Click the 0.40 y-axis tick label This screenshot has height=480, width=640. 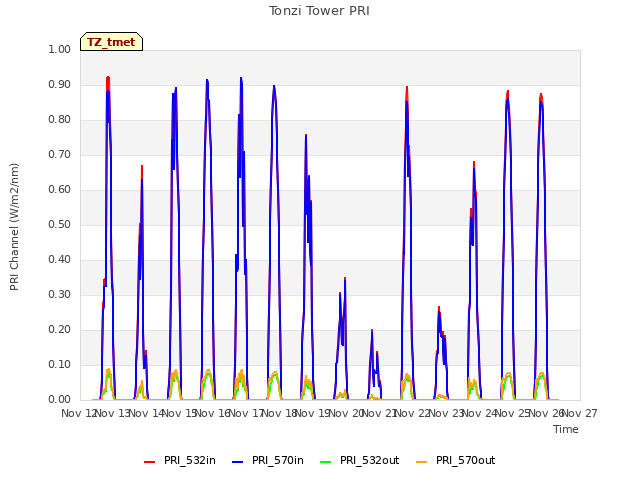[x=60, y=260]
